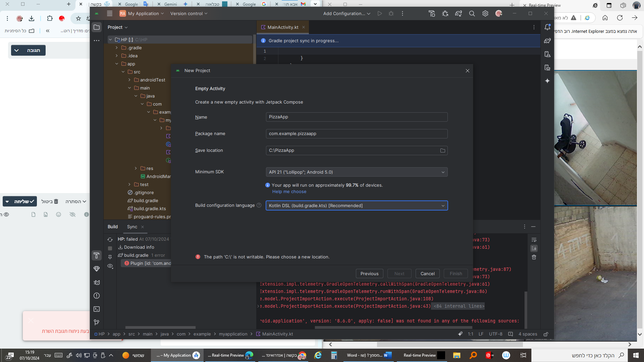
Task: Click the Run app play icon
Action: [x=379, y=13]
